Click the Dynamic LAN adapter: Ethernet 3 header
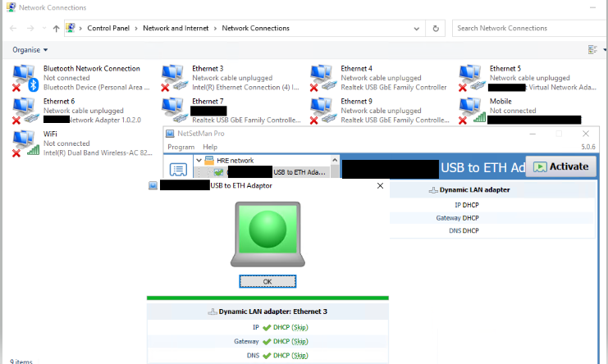 tap(267, 312)
